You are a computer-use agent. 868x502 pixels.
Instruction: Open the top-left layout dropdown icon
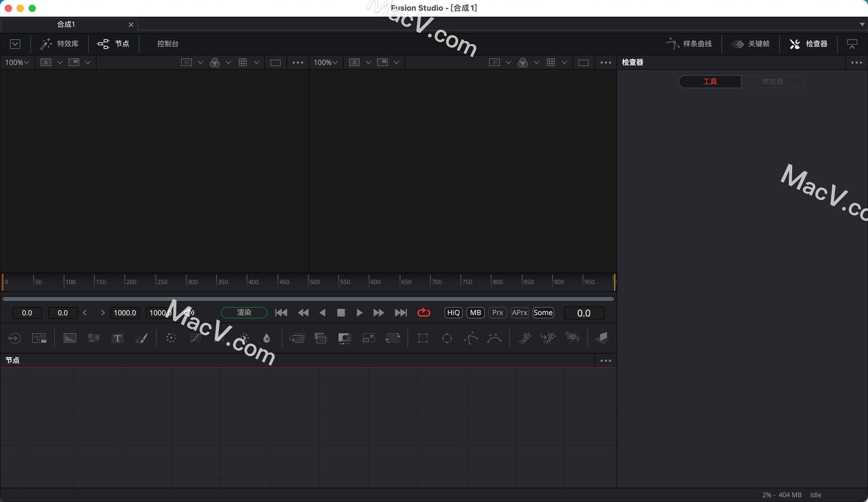[x=15, y=44]
